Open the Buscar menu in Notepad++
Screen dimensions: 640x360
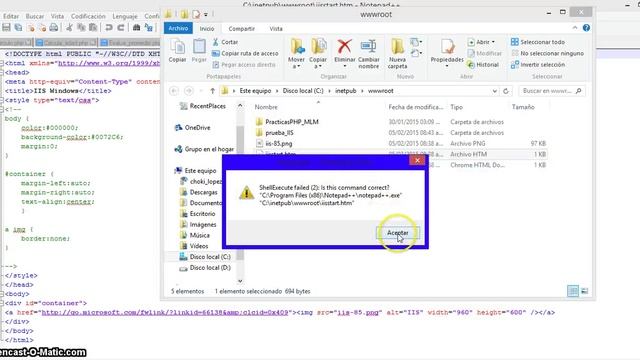(35, 16)
